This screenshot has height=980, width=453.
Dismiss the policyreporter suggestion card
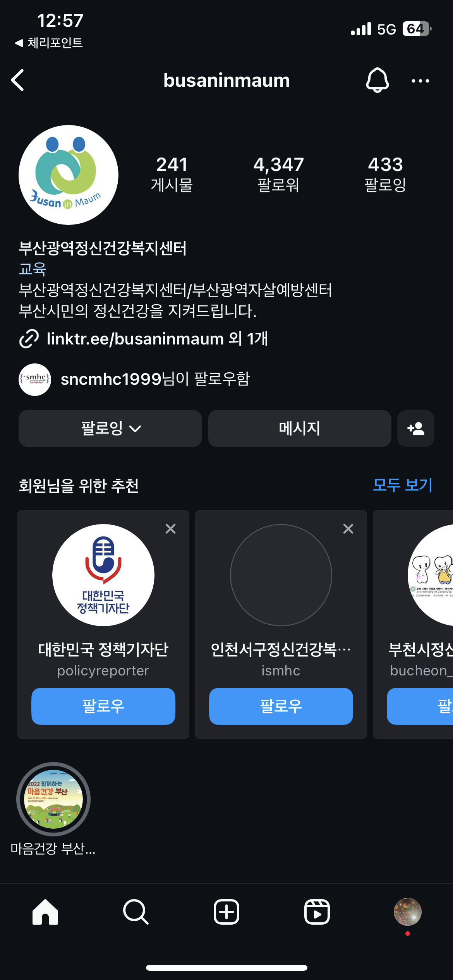point(171,529)
